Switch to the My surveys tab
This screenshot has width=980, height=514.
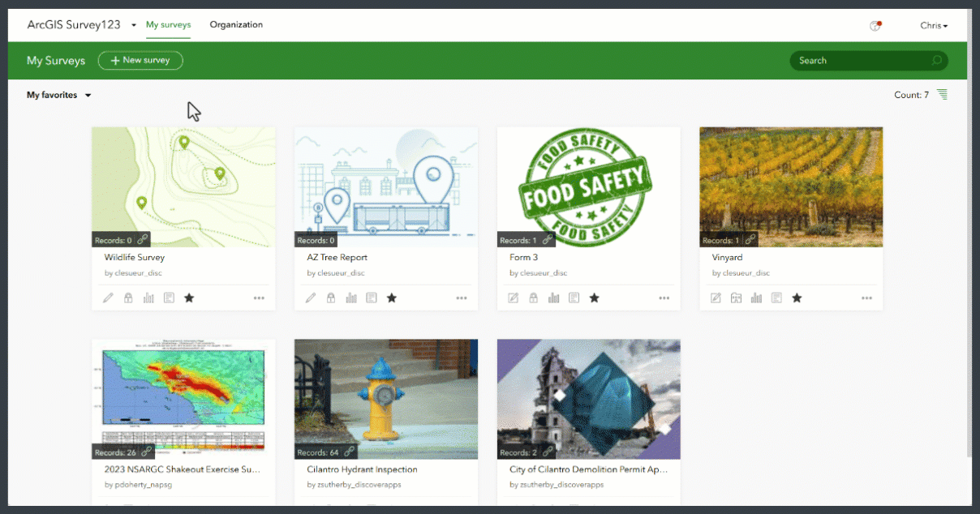coord(169,25)
